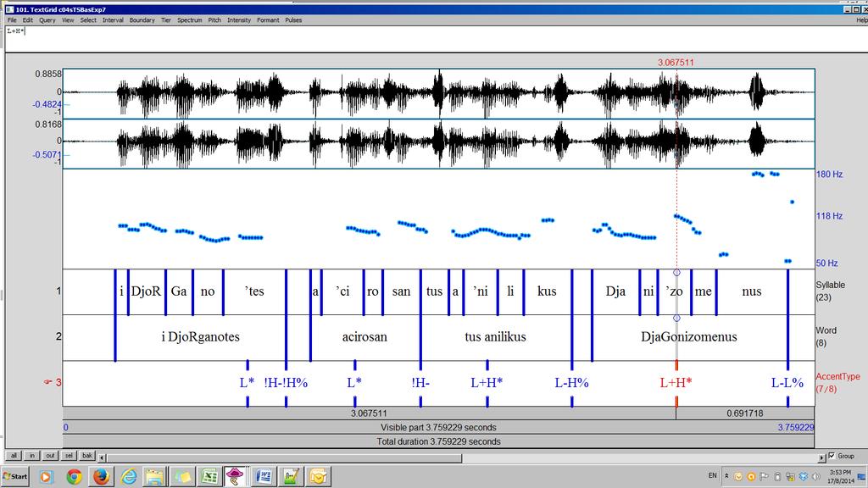Open Sticky Notes from the taskbar

tap(183, 476)
